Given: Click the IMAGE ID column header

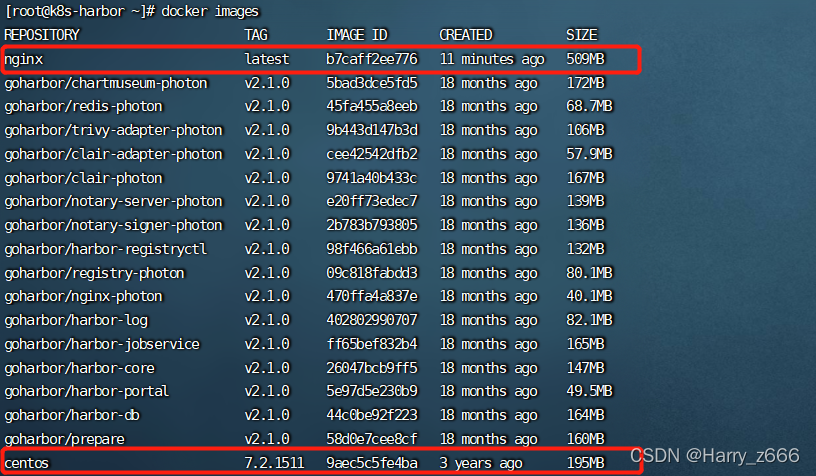Looking at the screenshot, I should point(357,35).
